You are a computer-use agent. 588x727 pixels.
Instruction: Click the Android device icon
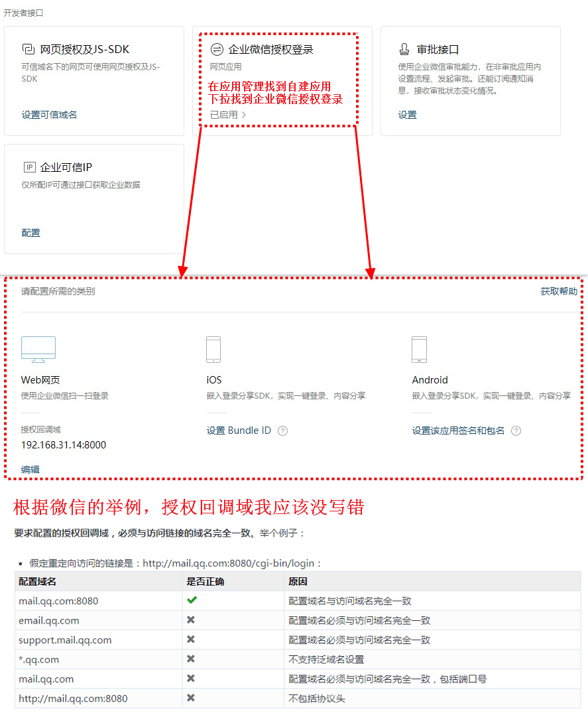point(420,349)
